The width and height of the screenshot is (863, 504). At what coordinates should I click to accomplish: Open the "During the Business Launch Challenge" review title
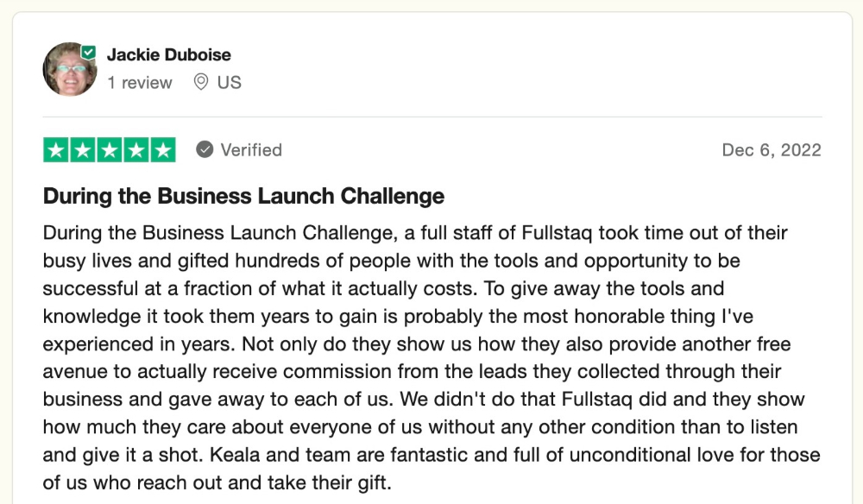pyautogui.click(x=244, y=196)
